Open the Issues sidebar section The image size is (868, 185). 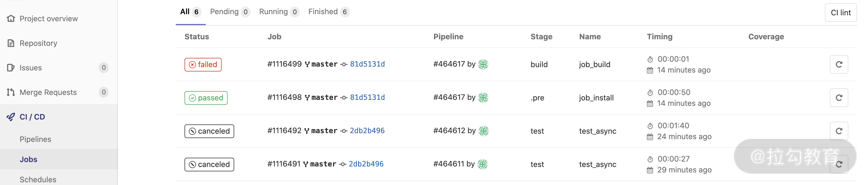[x=31, y=68]
